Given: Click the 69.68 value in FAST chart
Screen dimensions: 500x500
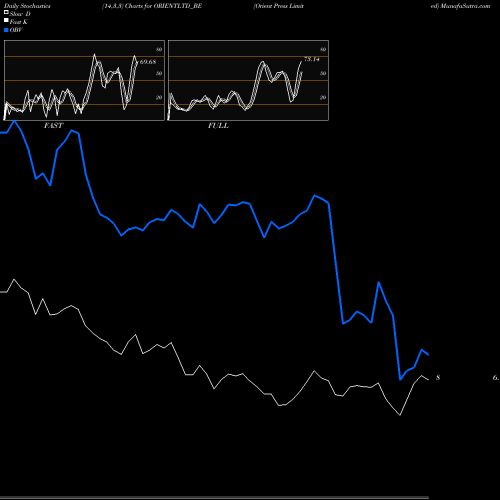Looking at the screenshot, I should click(x=148, y=62).
